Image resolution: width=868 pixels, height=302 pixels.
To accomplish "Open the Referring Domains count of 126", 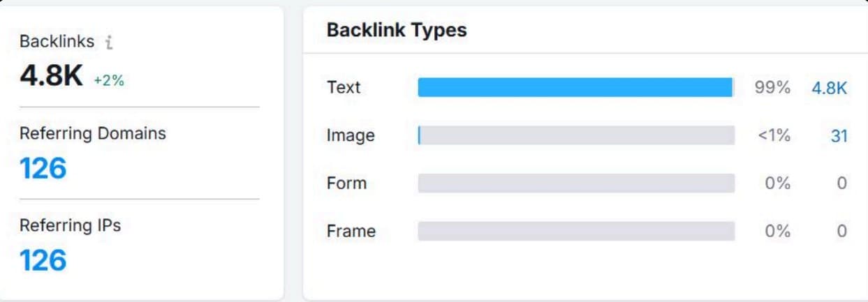I will [x=43, y=168].
